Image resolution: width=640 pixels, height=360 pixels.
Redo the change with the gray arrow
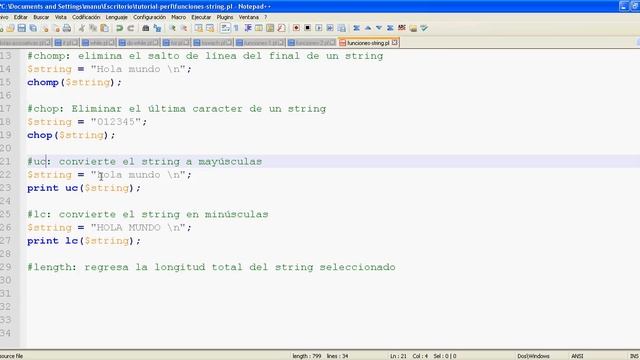(x=131, y=28)
